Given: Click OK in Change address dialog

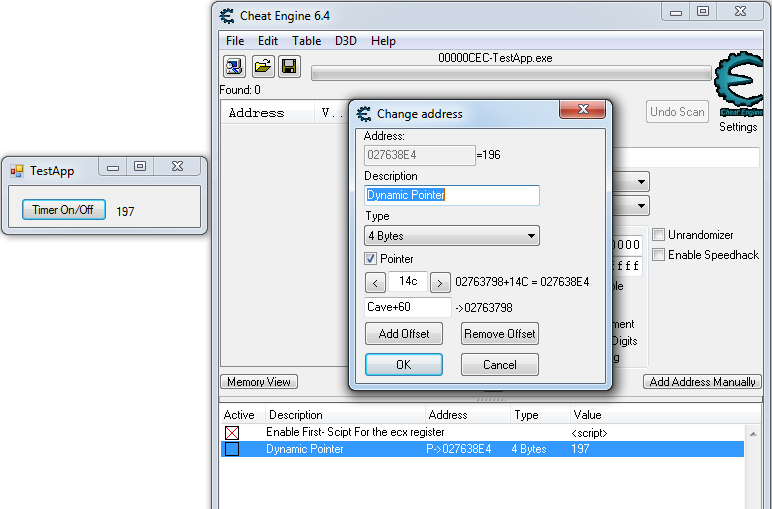Looking at the screenshot, I should [x=404, y=365].
